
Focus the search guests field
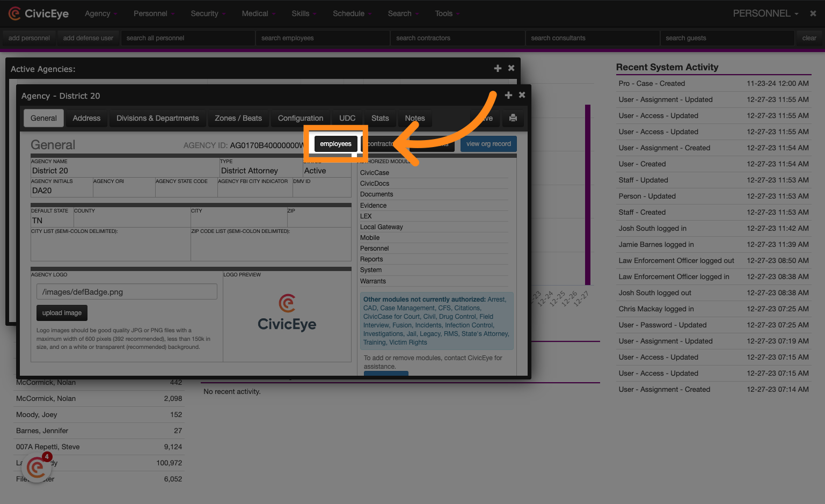pos(727,38)
